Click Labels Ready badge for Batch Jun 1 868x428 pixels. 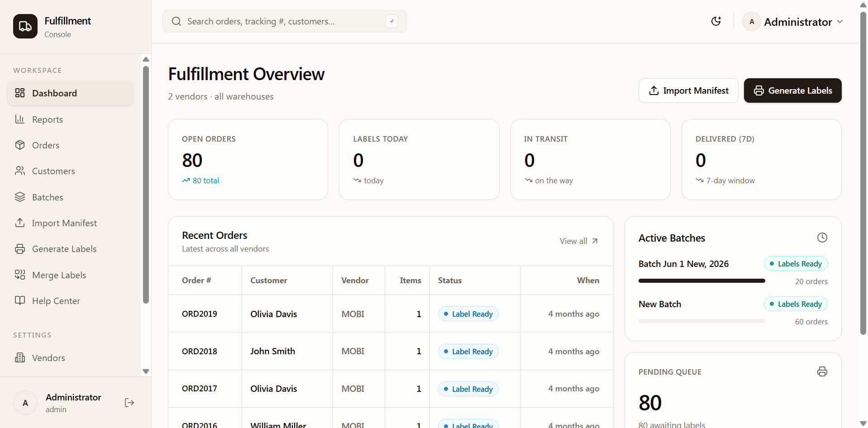(796, 264)
